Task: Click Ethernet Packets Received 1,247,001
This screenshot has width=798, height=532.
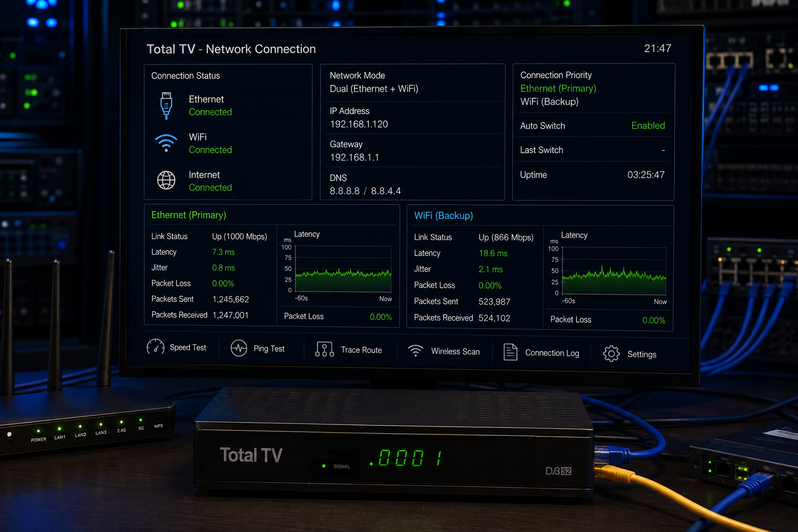Action: point(231,315)
